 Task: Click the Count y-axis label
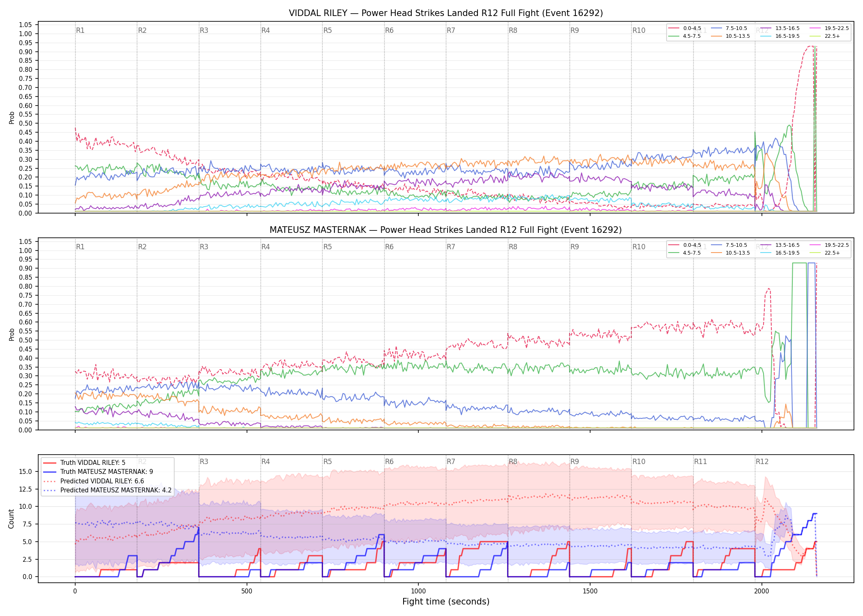11,519
